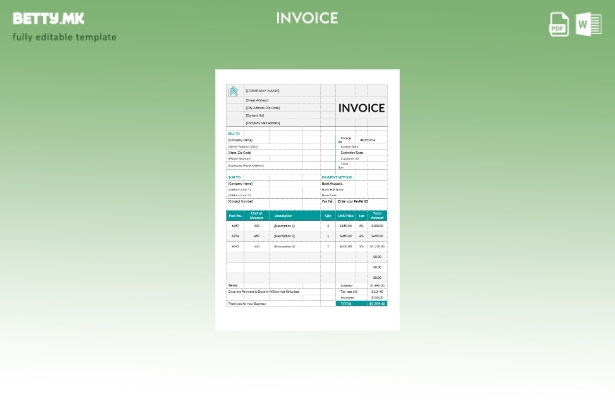Click the Subtotal row label
Screen dimensions: 615x400
click(x=346, y=285)
